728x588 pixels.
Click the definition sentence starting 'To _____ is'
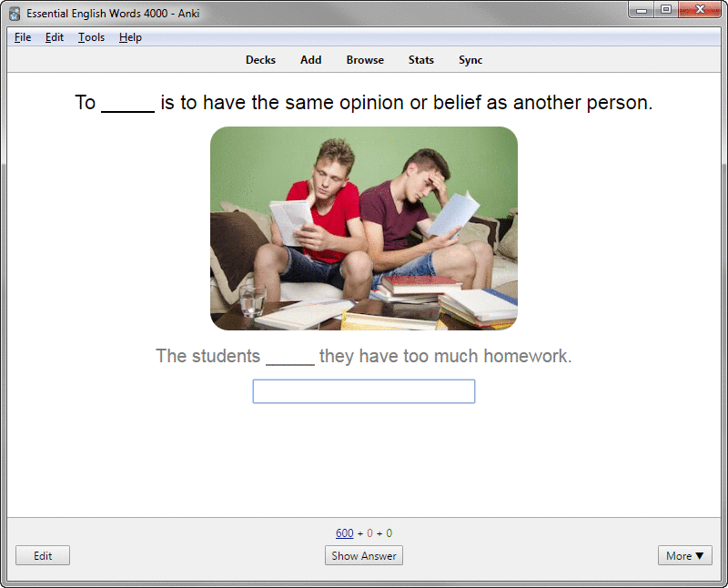coord(364,103)
